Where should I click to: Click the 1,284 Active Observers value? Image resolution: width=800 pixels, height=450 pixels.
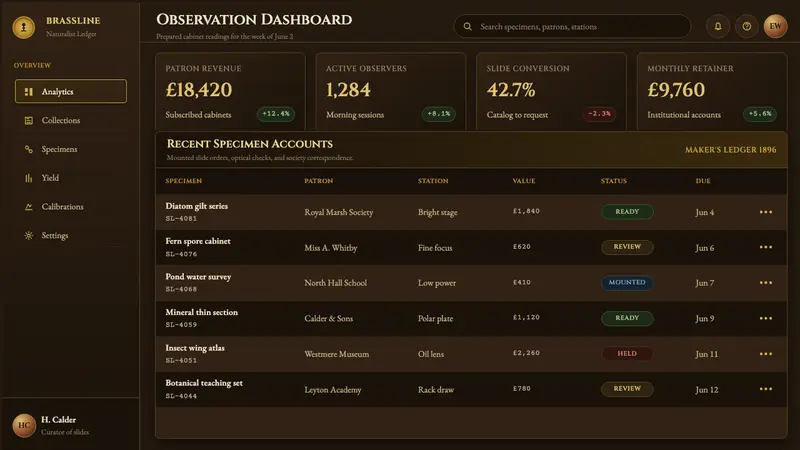tap(348, 90)
